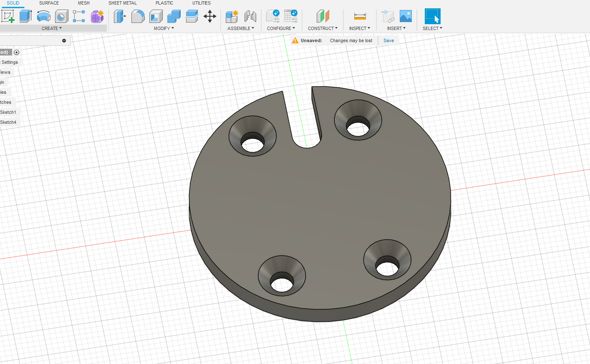Click the Insert Derive icon

(388, 16)
